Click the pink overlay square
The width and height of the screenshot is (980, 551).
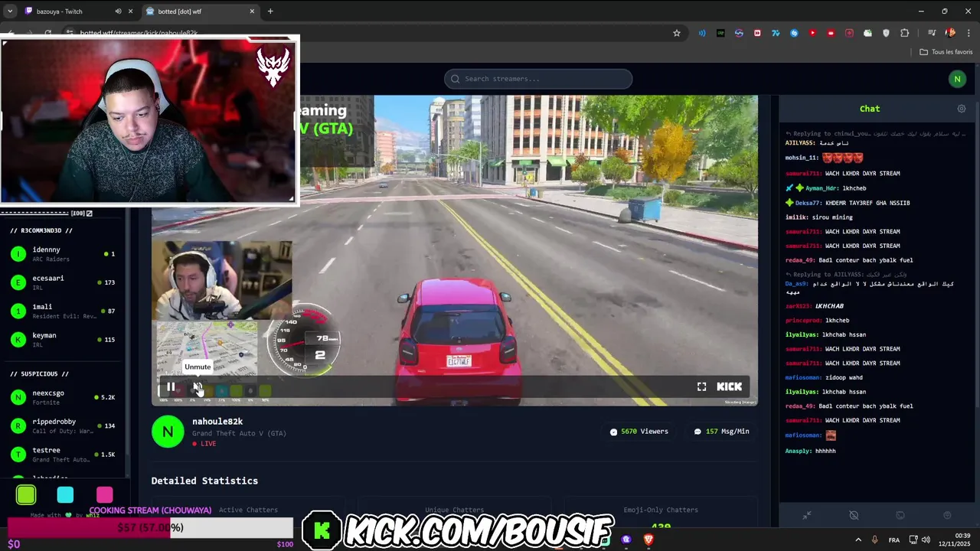[105, 495]
